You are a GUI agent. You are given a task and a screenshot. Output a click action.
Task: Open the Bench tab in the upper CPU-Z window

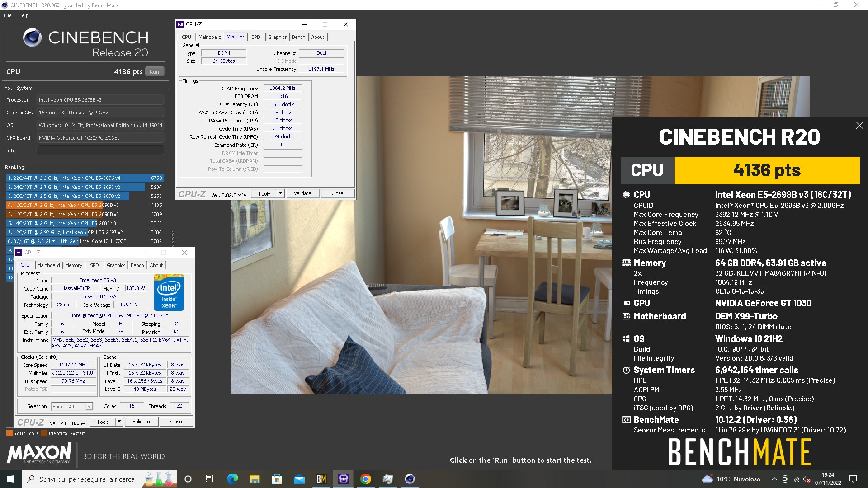[299, 37]
